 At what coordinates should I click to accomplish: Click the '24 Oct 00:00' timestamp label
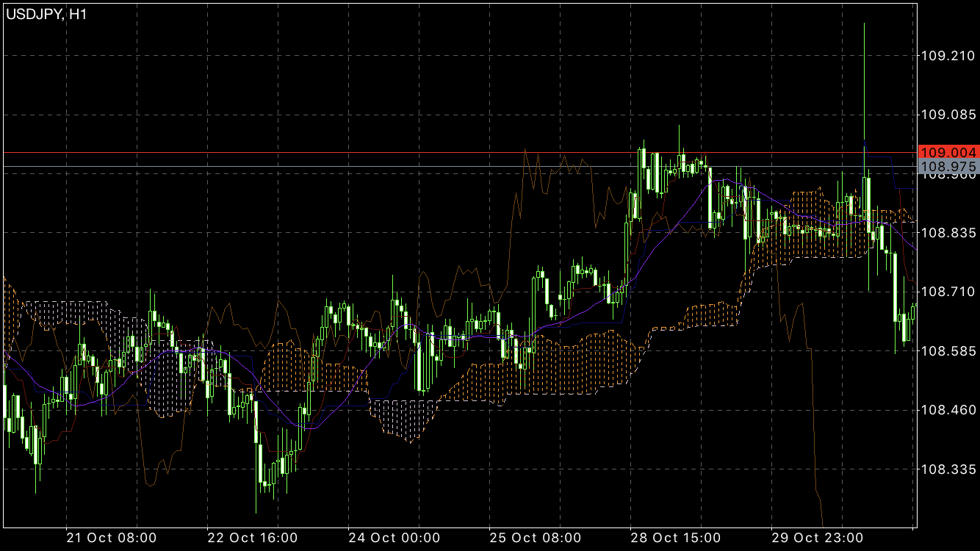click(x=394, y=538)
